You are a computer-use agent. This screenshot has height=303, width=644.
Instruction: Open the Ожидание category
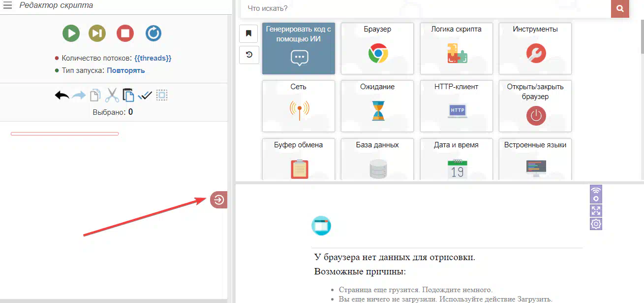pos(377,106)
